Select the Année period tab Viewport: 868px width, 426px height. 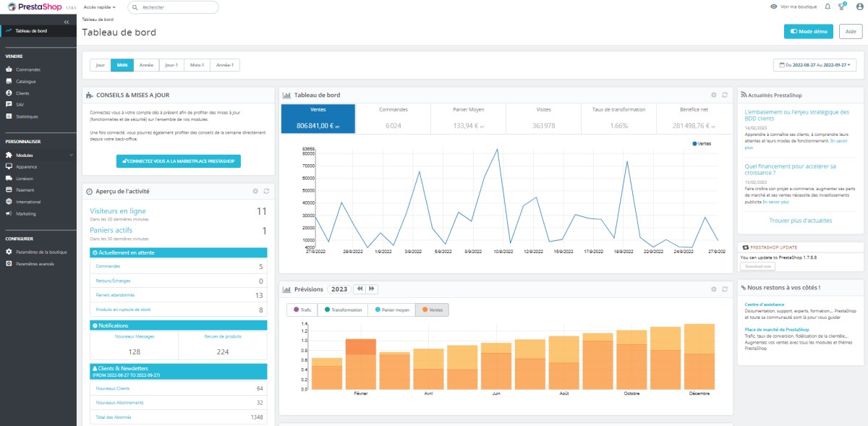coord(146,65)
